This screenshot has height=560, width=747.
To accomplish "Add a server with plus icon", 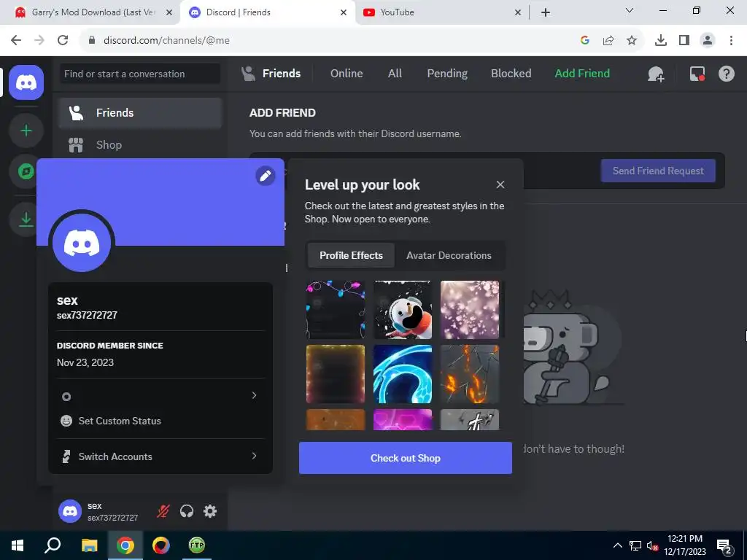I will point(26,131).
